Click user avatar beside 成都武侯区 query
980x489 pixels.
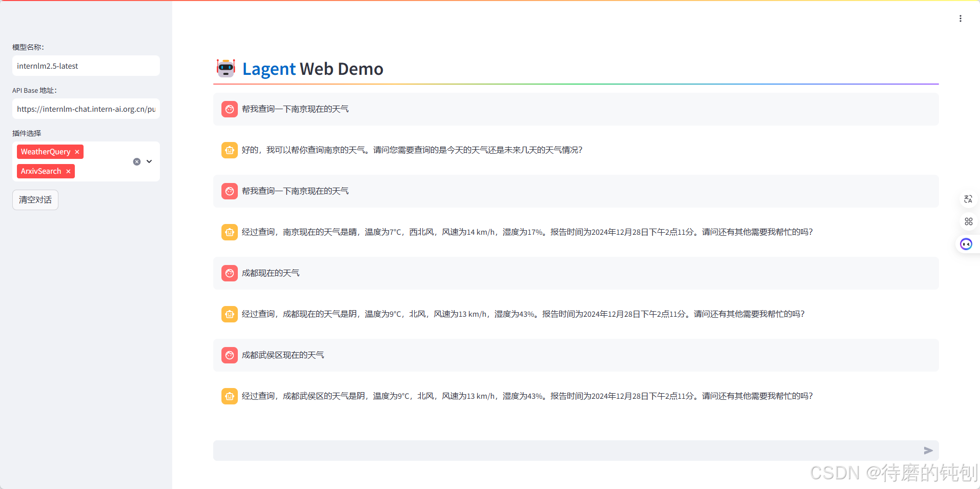[230, 355]
